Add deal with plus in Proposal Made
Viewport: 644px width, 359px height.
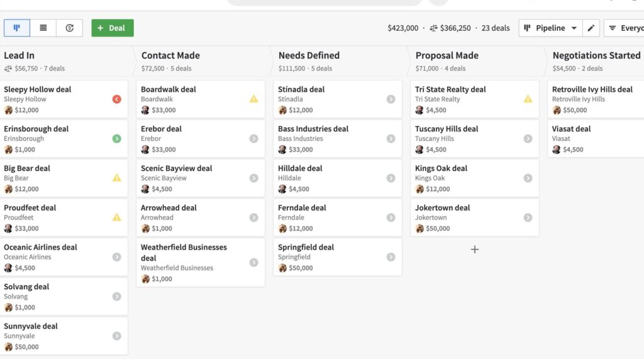[x=474, y=250]
